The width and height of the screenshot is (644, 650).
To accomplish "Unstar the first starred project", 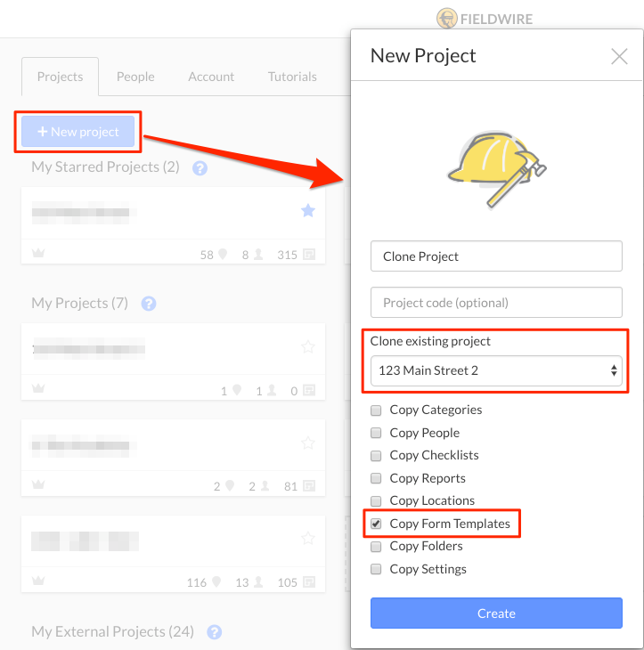I will tap(307, 211).
